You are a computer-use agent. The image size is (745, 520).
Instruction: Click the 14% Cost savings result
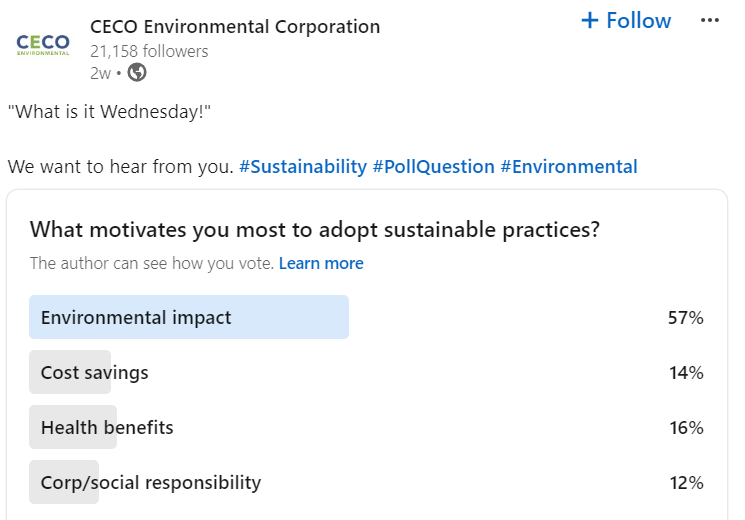pyautogui.click(x=686, y=373)
